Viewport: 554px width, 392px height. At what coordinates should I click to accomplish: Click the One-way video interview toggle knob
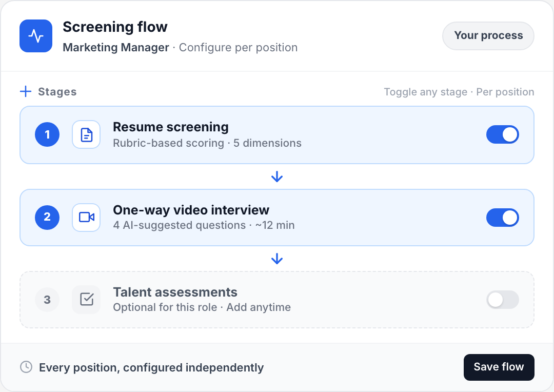coord(509,217)
